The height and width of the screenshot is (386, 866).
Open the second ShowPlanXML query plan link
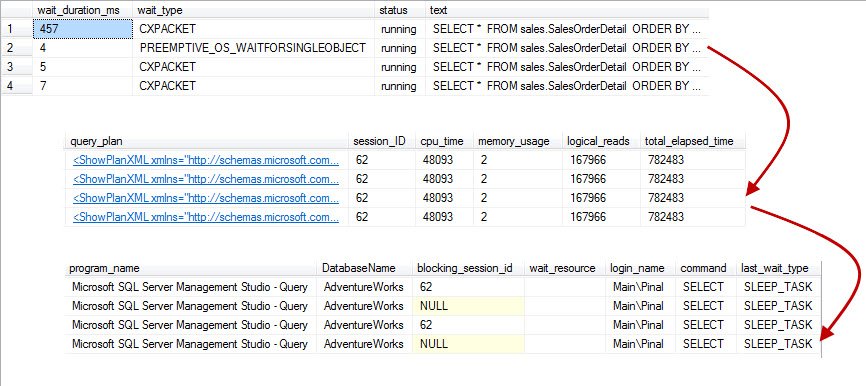(205, 179)
